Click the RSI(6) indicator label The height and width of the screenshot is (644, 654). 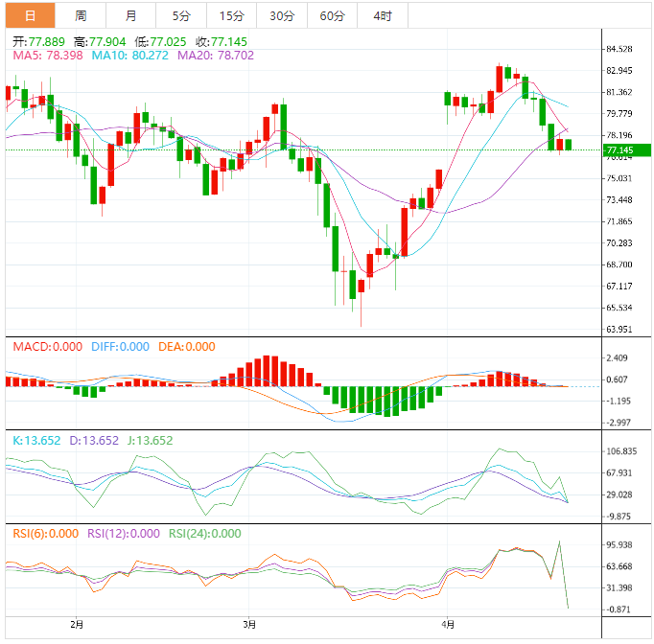click(x=45, y=534)
